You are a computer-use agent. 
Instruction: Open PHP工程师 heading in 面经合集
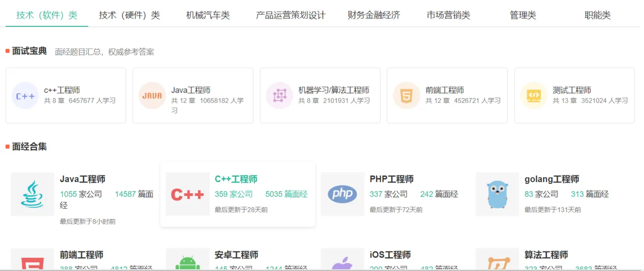391,179
